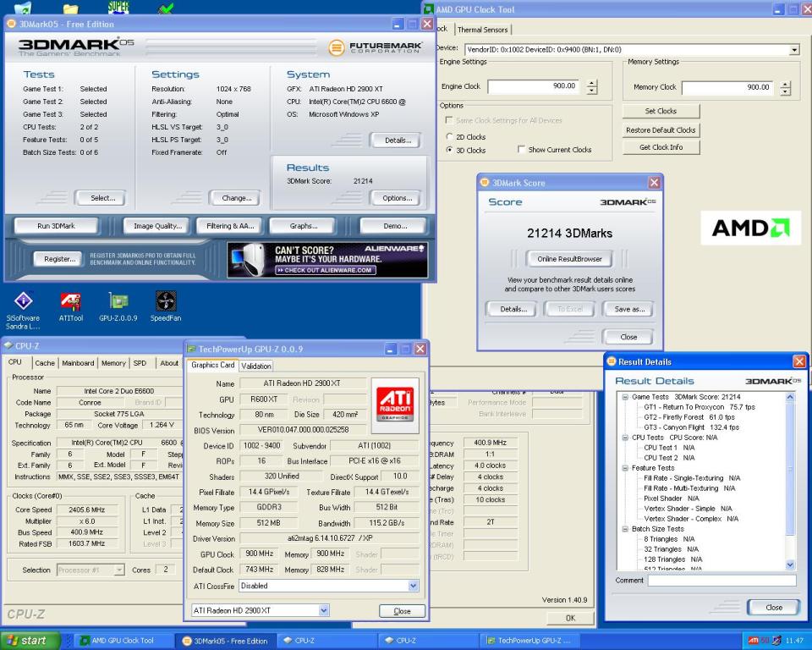812x650 pixels.
Task: Click Close in Result Details dialog
Action: (x=774, y=608)
